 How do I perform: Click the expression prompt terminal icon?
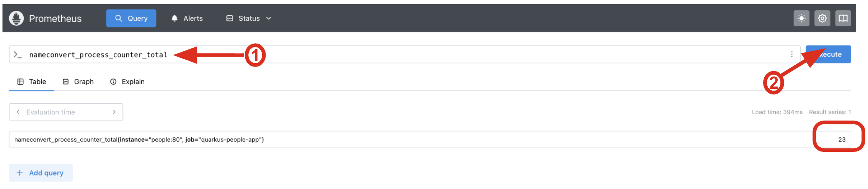point(18,55)
